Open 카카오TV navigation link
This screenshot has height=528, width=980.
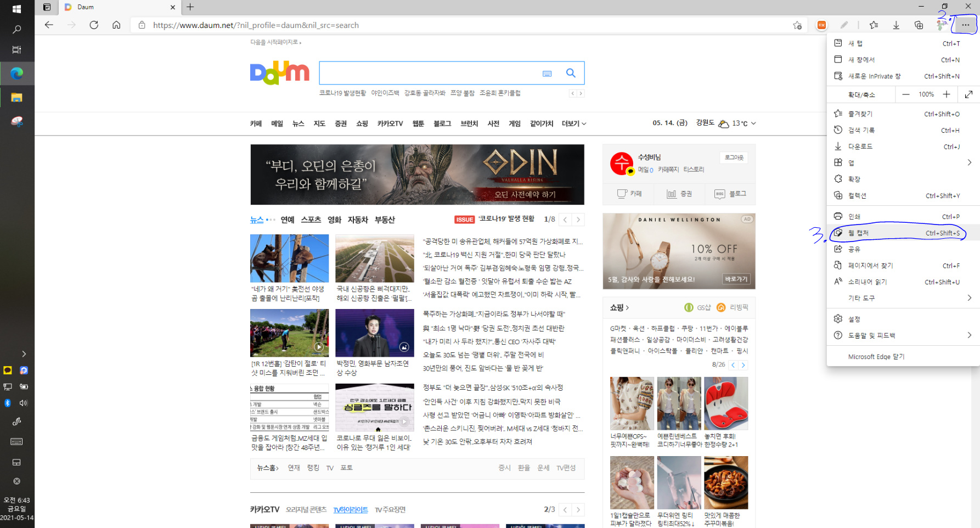click(390, 123)
